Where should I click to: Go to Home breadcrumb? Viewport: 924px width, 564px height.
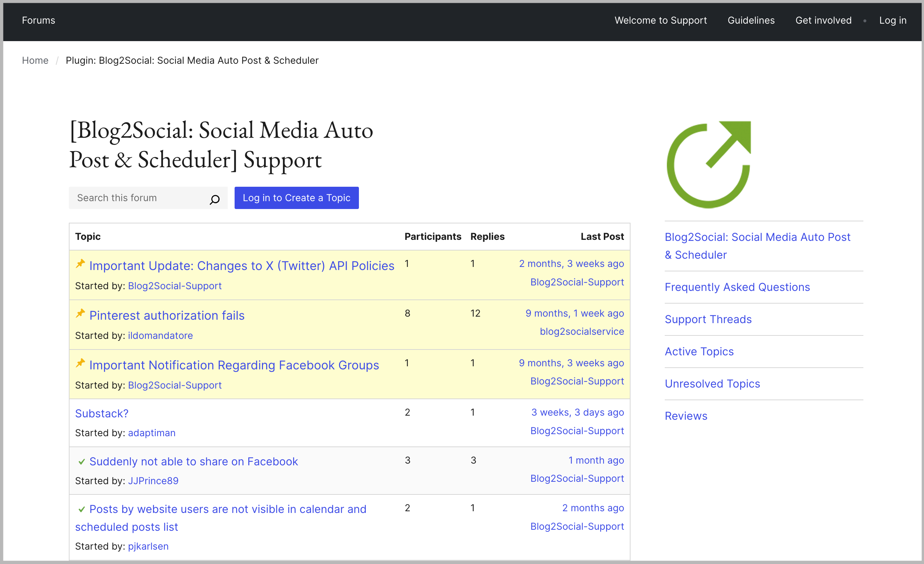tap(35, 60)
